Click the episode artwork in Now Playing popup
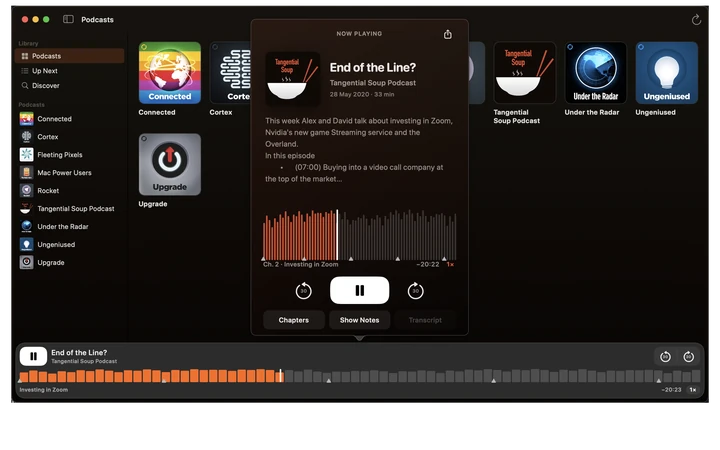The height and width of the screenshot is (450, 720). pyautogui.click(x=293, y=79)
